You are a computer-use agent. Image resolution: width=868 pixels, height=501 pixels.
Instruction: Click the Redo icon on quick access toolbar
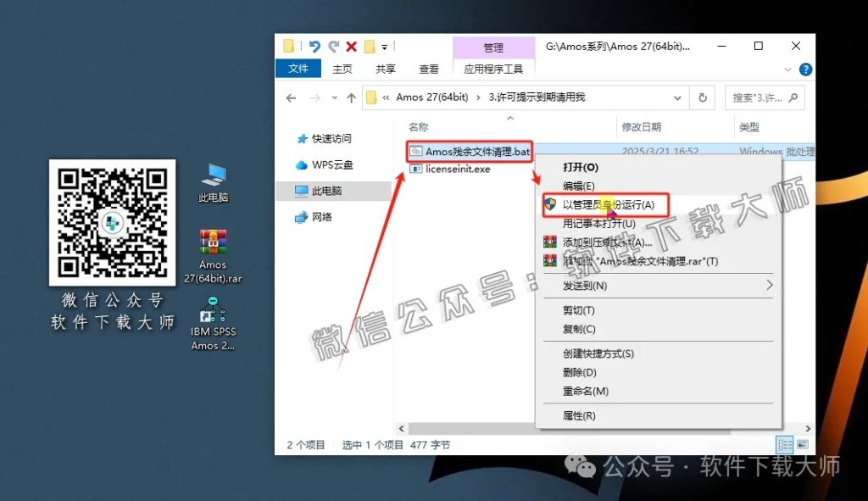point(335,47)
